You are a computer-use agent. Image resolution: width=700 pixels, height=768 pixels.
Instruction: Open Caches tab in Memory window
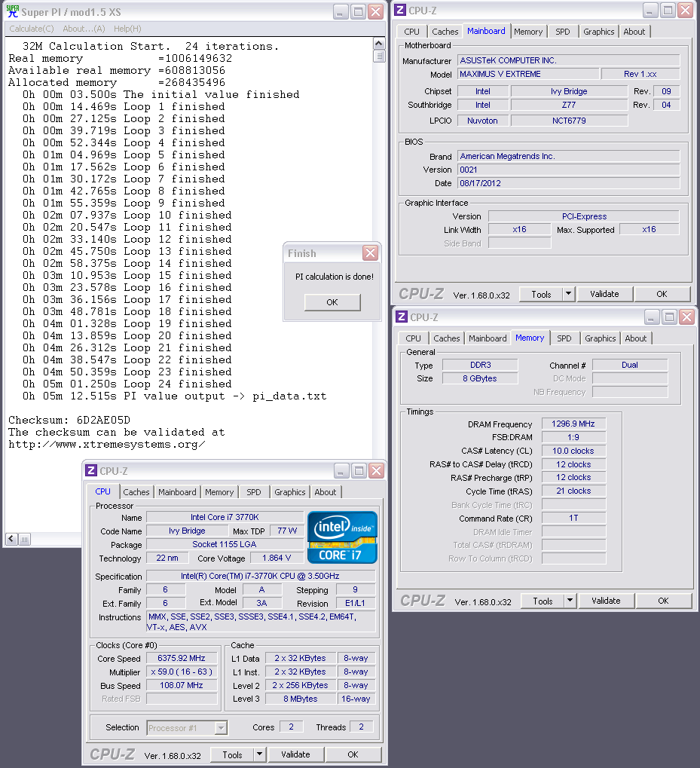click(x=446, y=338)
